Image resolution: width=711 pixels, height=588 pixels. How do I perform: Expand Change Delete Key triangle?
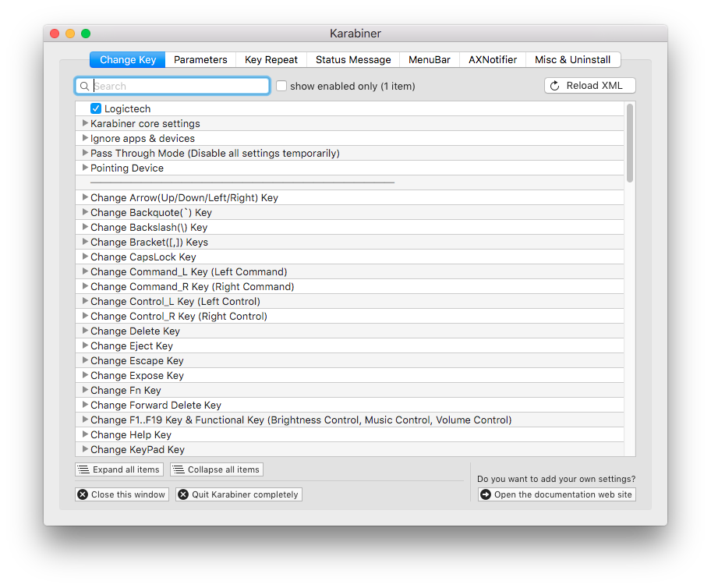point(85,331)
